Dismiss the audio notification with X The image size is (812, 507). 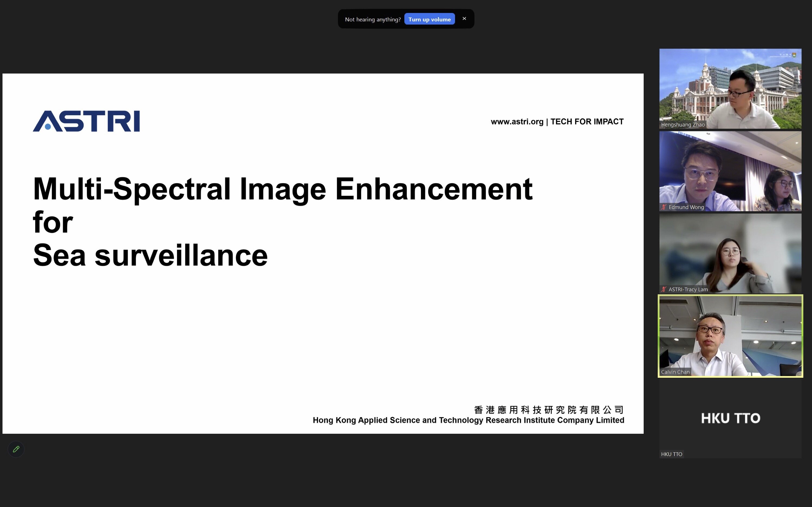click(x=465, y=19)
